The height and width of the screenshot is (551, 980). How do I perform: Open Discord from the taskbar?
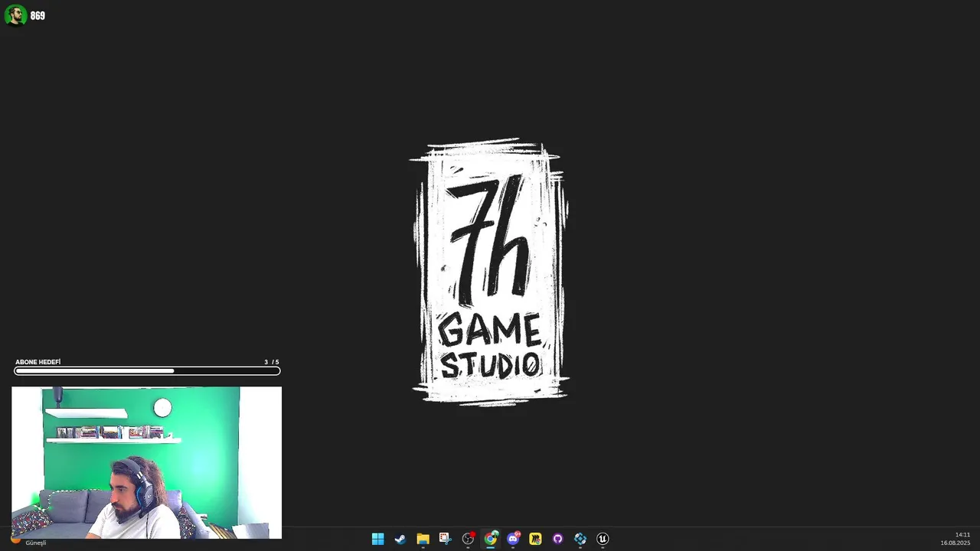(x=513, y=539)
